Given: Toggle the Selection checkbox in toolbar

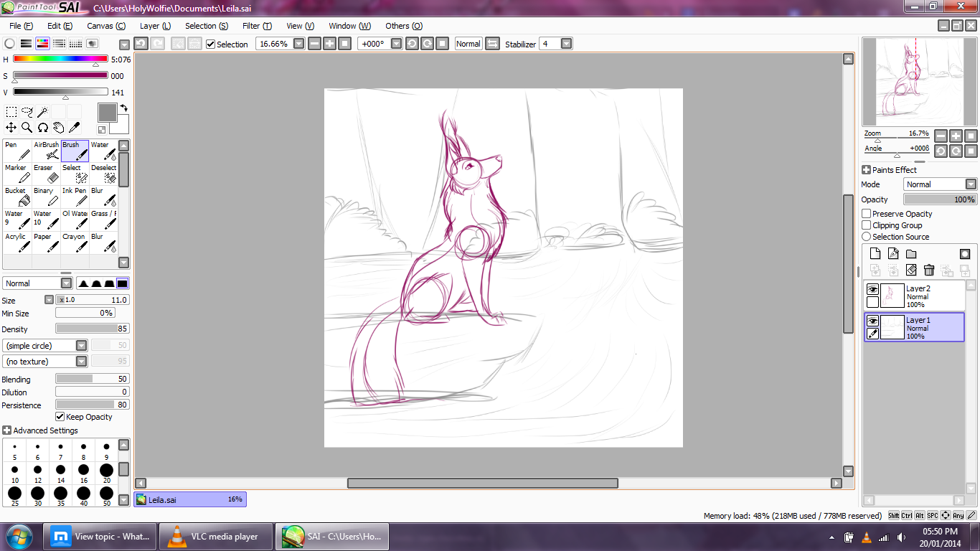Looking at the screenshot, I should tap(210, 44).
